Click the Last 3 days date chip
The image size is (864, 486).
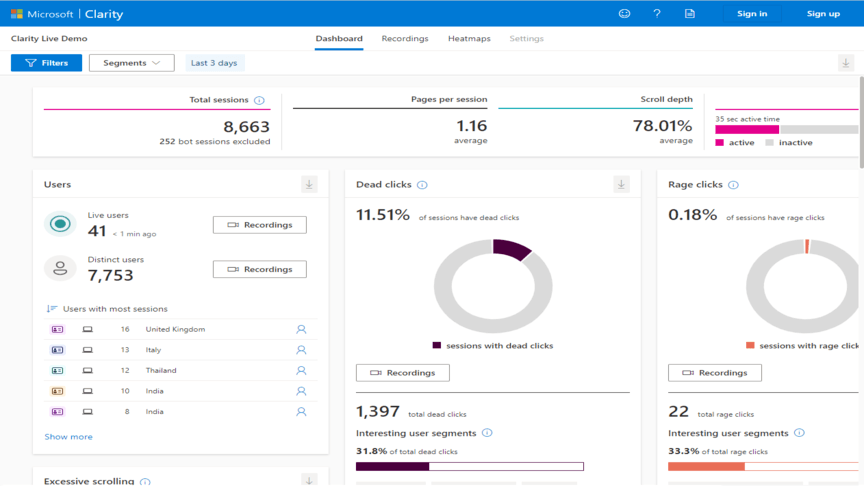[214, 63]
